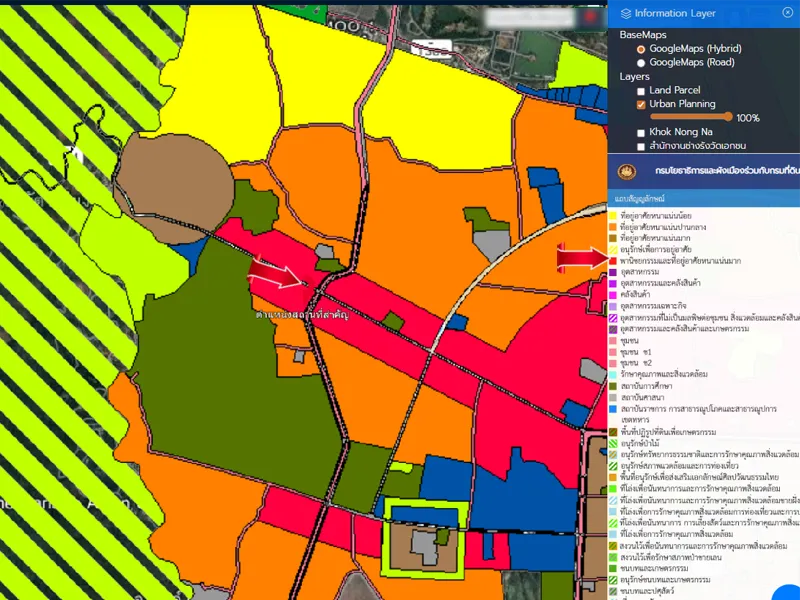Turn on the Khok Nong Na layer
800x600 pixels.
click(x=641, y=132)
